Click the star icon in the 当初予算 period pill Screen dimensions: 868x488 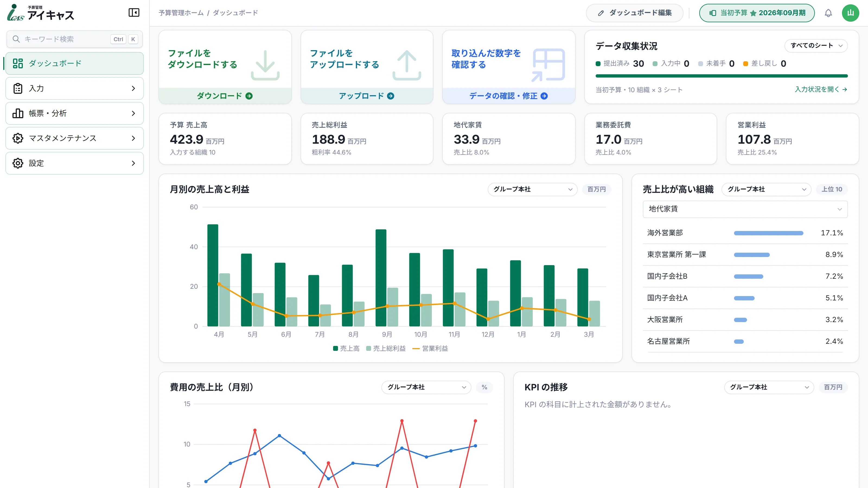pos(753,13)
